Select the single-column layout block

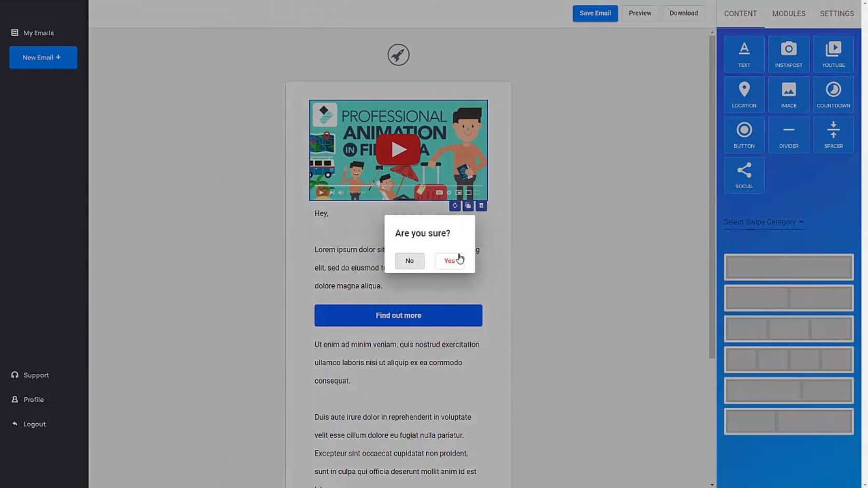789,267
